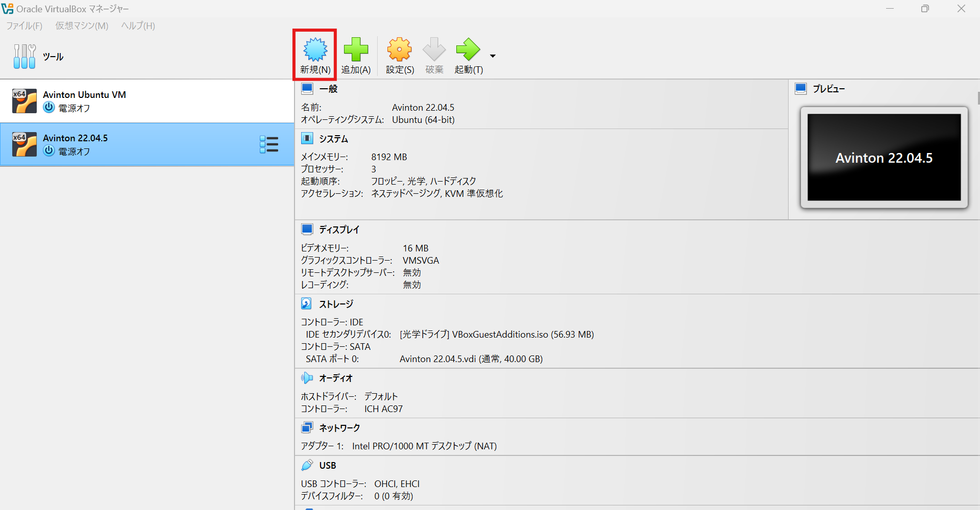Click the Avinton 22.04.5 preview thumbnail
The image size is (980, 510).
click(884, 158)
